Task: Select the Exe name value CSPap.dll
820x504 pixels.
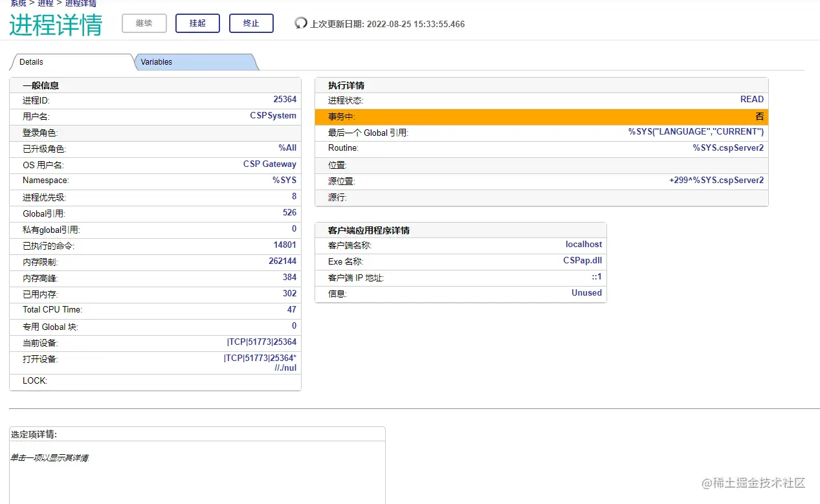Action: pyautogui.click(x=582, y=260)
